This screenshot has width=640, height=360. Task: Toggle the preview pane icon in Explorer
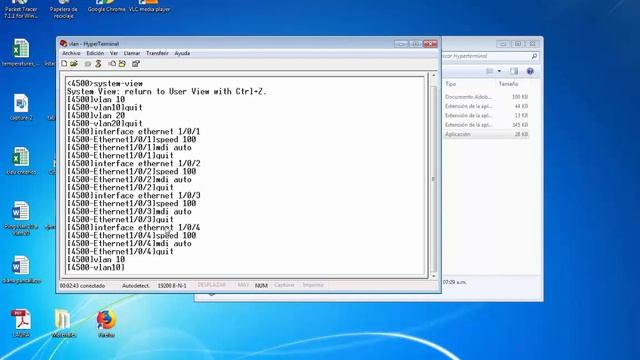514,71
